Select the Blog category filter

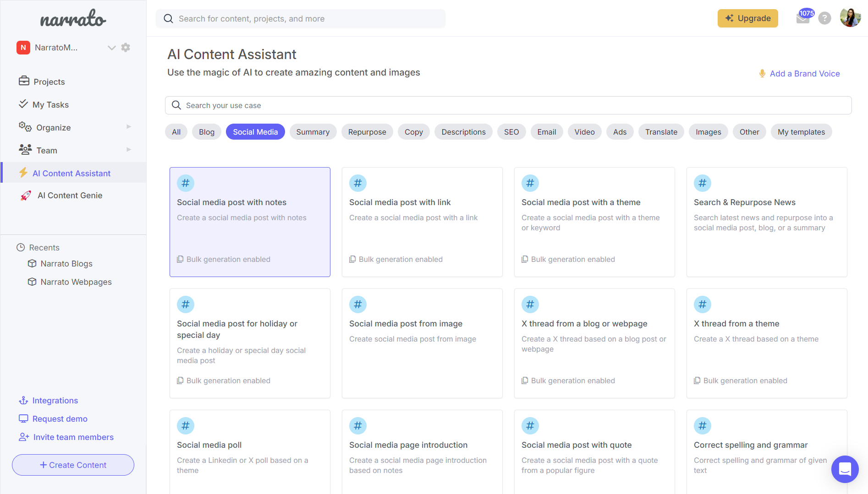coord(207,132)
